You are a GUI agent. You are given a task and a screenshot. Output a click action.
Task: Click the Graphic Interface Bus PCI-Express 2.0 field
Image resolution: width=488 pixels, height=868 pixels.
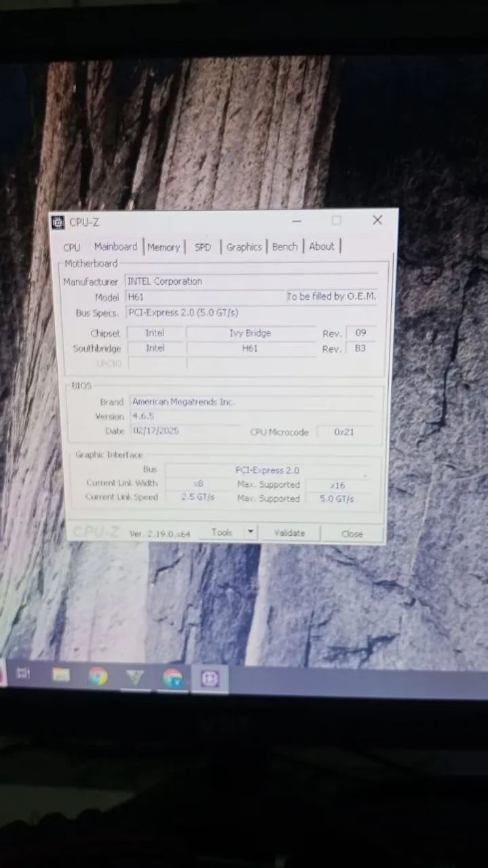(x=267, y=470)
